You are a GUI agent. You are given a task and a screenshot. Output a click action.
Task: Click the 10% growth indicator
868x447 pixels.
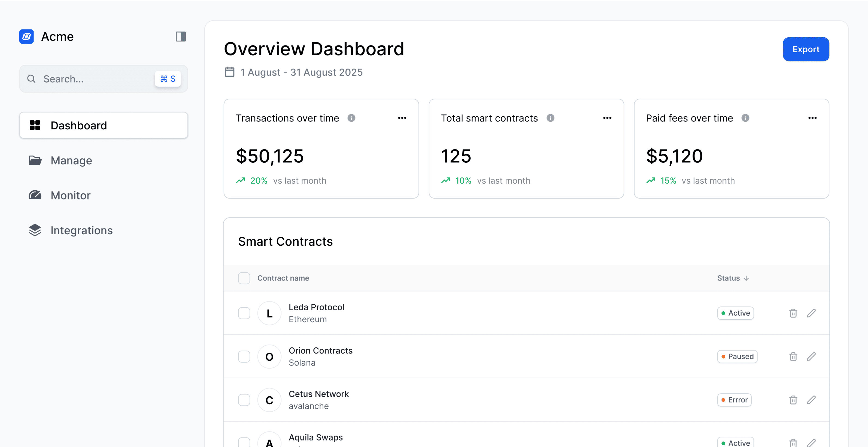(x=456, y=181)
